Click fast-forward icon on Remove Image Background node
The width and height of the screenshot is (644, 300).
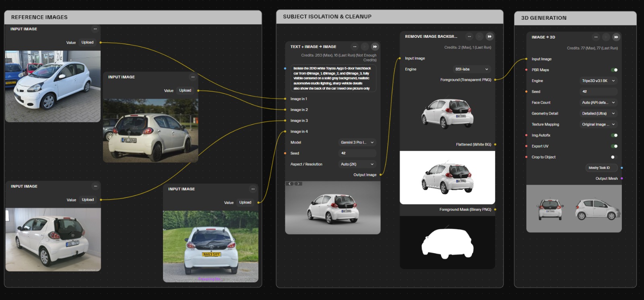pos(489,37)
